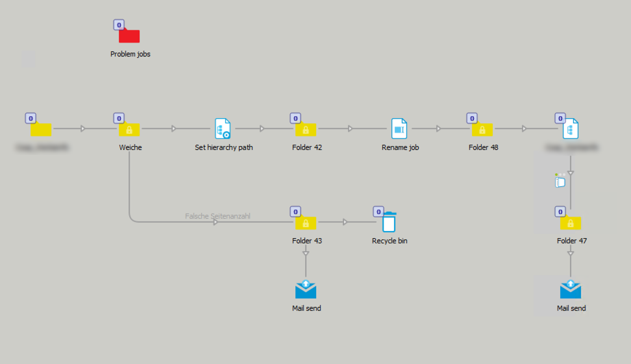This screenshot has width=631, height=364.
Task: Select the Folder 42 locked folder icon
Action: coord(306,128)
